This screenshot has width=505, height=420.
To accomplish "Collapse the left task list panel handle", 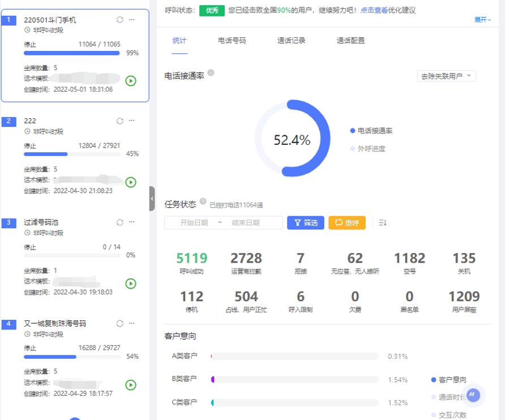I will [x=152, y=199].
